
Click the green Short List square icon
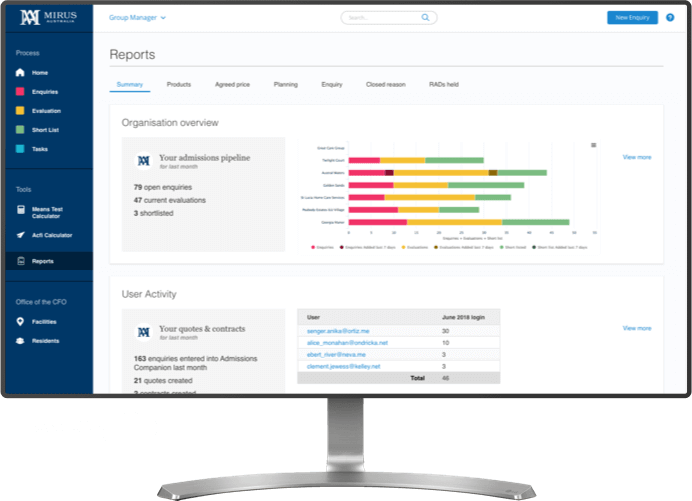click(20, 129)
